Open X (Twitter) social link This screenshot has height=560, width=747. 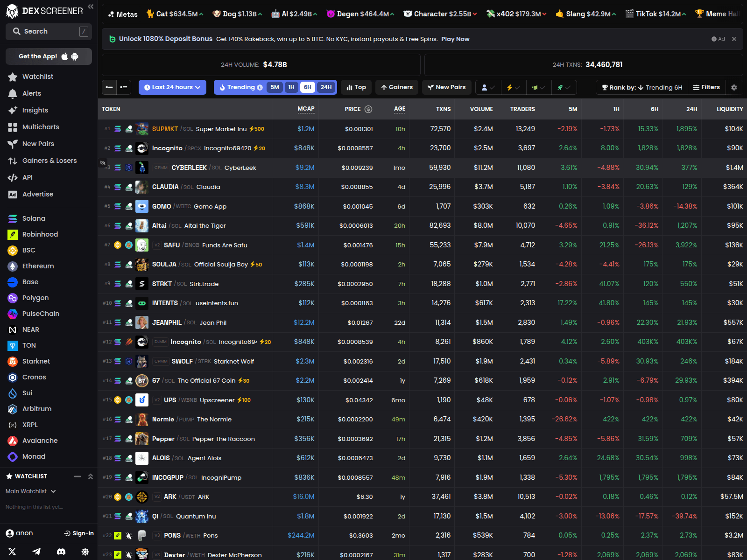(x=12, y=552)
